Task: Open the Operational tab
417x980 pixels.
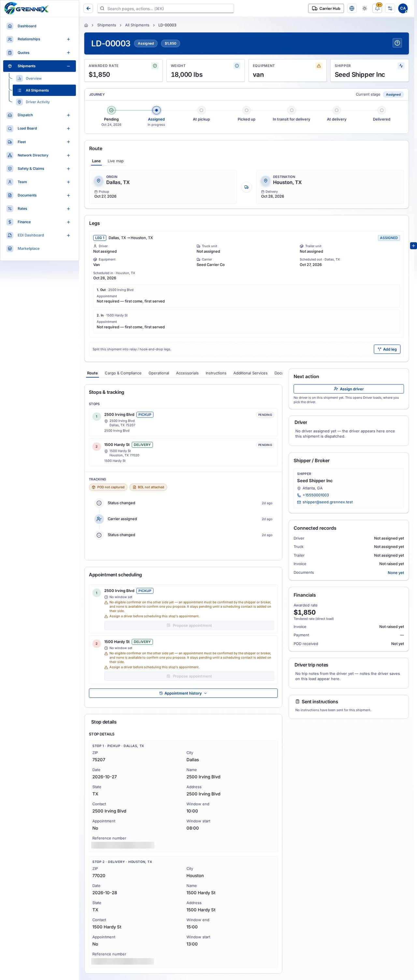Action: pyautogui.click(x=159, y=373)
